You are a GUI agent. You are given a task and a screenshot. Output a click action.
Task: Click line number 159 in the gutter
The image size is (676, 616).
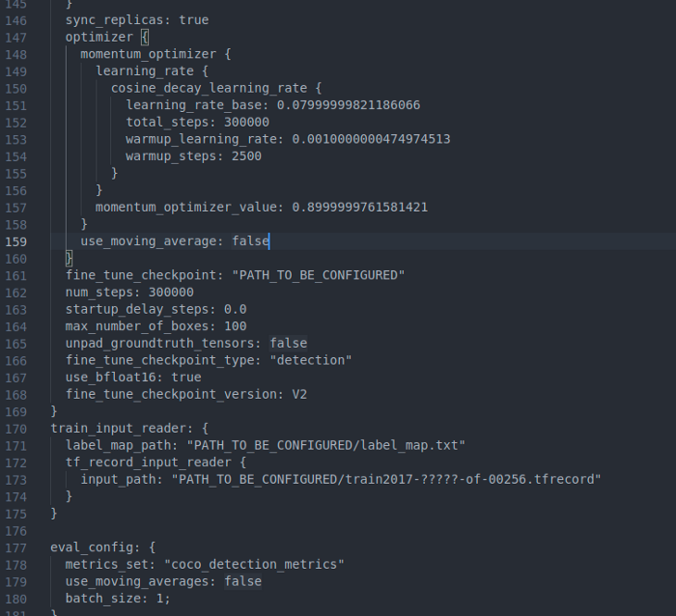pos(16,241)
